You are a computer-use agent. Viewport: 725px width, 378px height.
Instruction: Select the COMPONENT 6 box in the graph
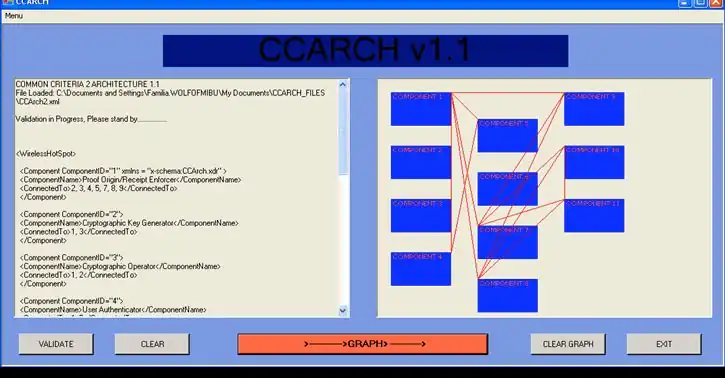[508, 189]
